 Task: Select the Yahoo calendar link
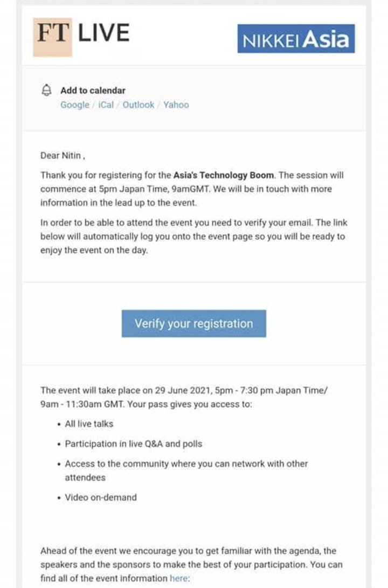tap(176, 105)
